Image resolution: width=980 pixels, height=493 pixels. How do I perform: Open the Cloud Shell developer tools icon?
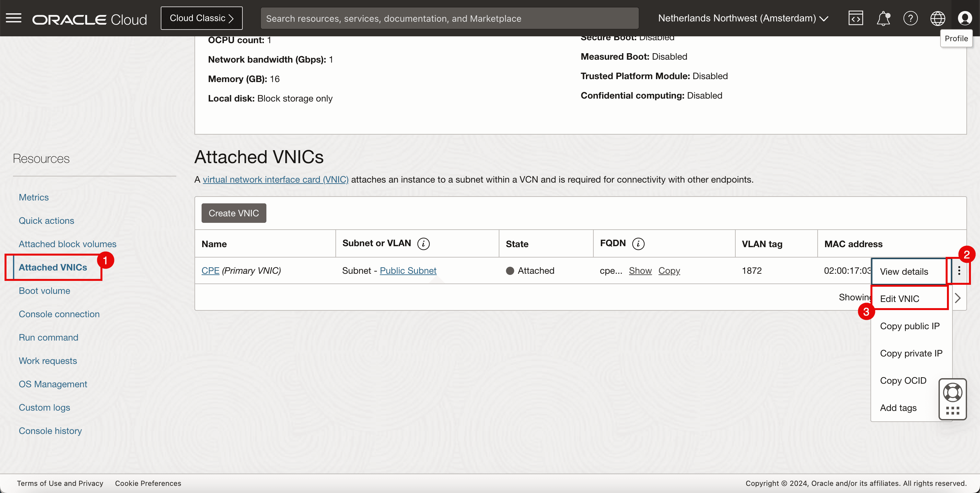tap(855, 18)
